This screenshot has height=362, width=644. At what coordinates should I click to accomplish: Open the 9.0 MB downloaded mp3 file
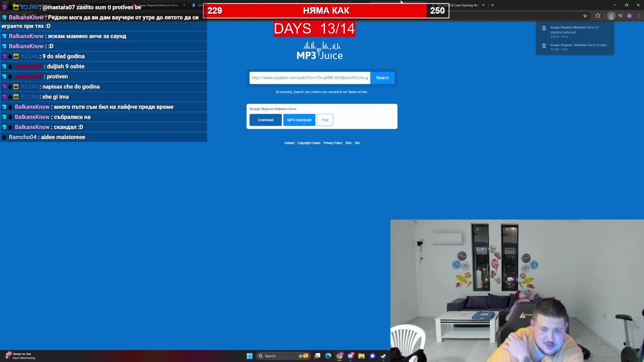574,47
